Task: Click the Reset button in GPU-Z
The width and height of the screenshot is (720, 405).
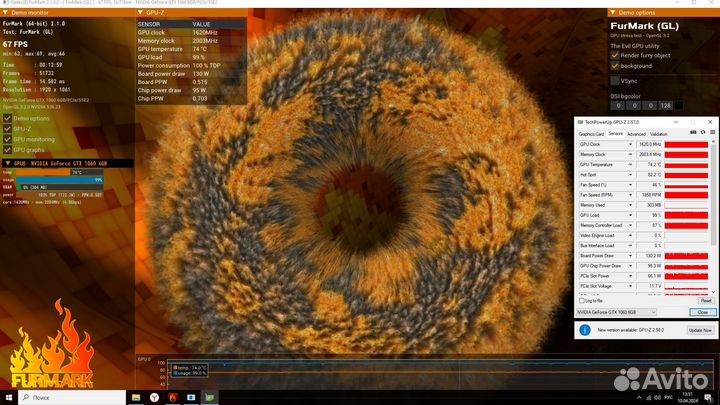Action: [705, 300]
